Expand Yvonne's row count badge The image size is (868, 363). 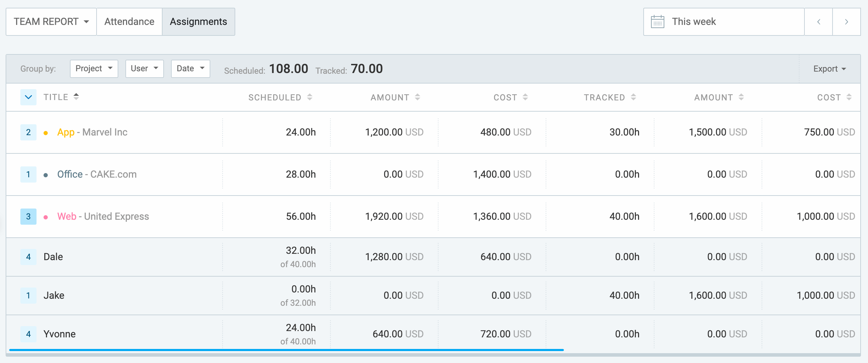pyautogui.click(x=28, y=334)
